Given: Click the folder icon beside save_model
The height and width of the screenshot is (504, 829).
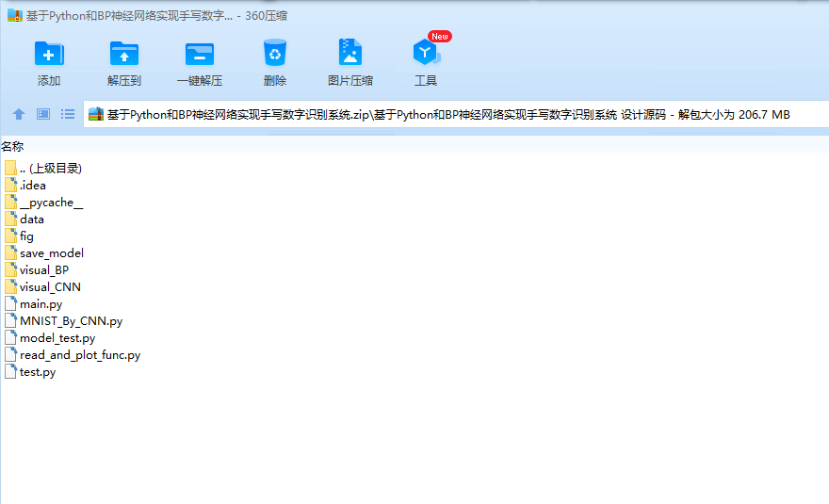Looking at the screenshot, I should pyautogui.click(x=10, y=252).
